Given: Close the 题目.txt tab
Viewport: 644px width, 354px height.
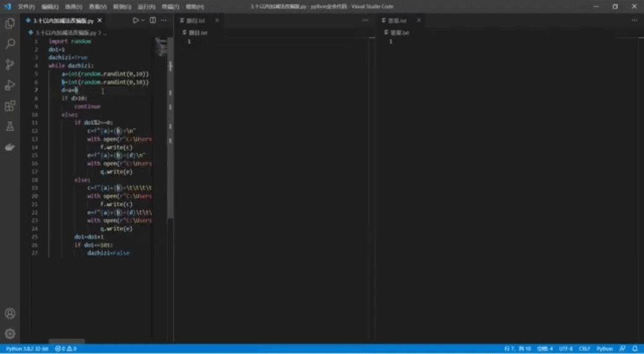Looking at the screenshot, I should pos(217,20).
